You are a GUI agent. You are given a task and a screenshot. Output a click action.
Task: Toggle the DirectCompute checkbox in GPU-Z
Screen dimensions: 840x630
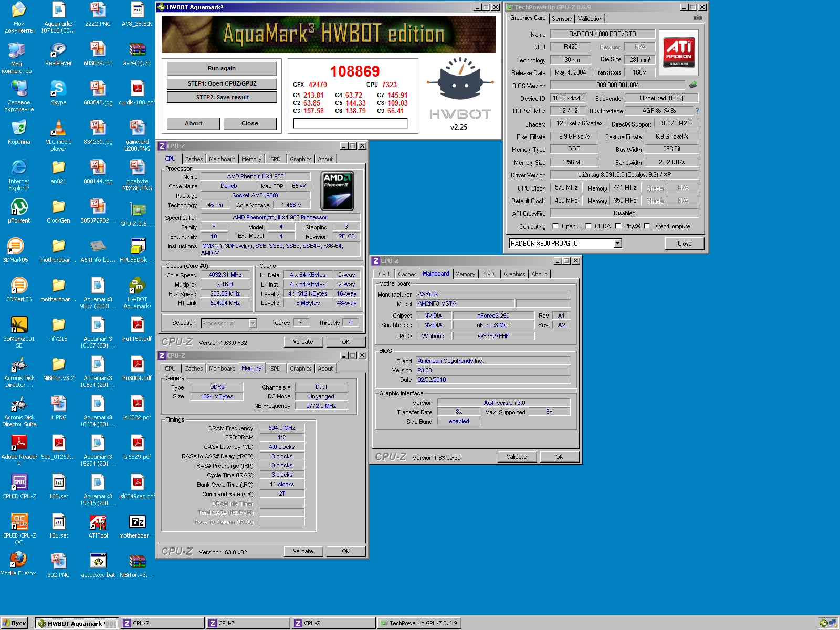click(x=647, y=226)
